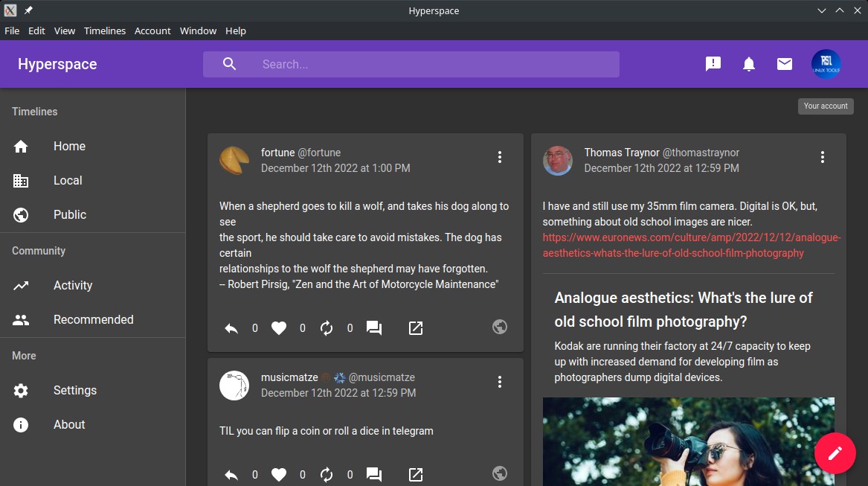Screen dimensions: 868x486
Task: Click the Hyperspace title in header
Action: click(x=57, y=64)
